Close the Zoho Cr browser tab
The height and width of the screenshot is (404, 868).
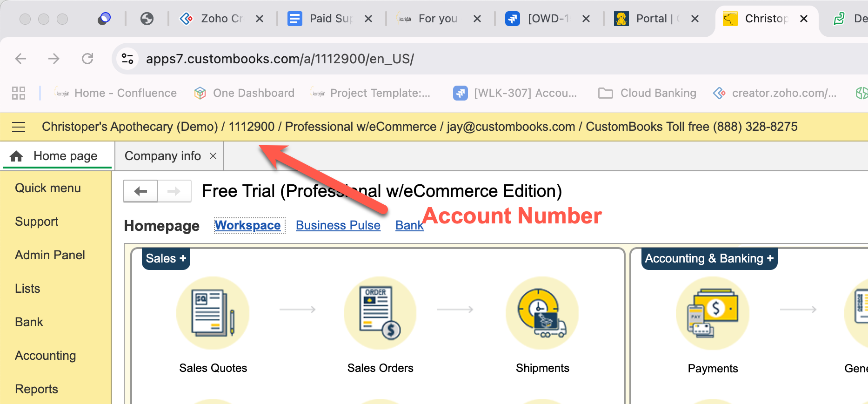260,19
